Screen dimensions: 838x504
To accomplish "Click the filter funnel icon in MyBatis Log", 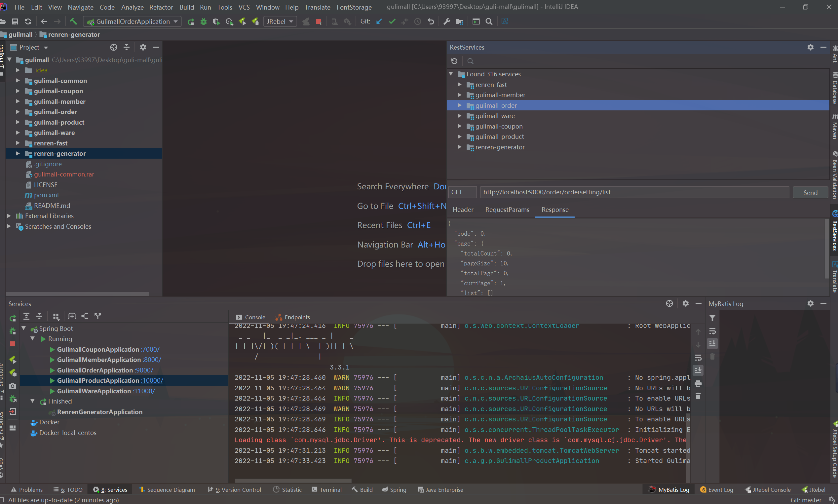I will [x=712, y=318].
